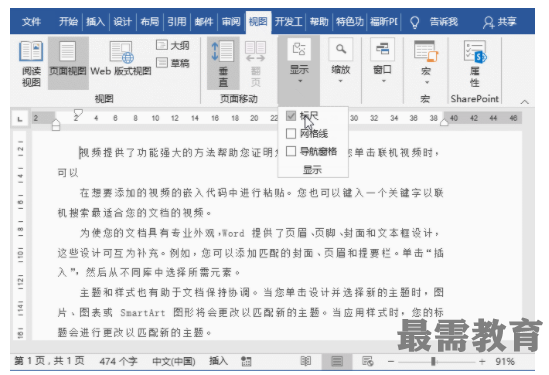Click the zoom in plus button
Viewport: 549px width, 375px height.
pos(482,361)
